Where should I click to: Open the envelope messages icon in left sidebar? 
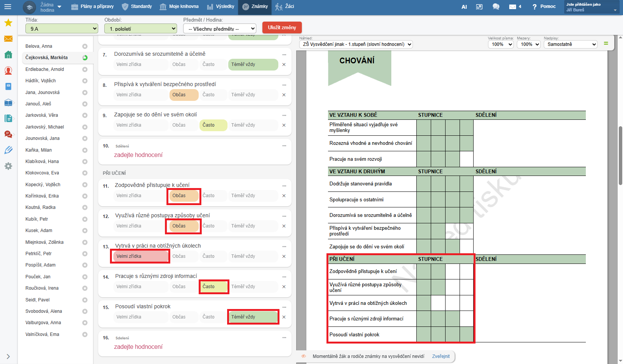tap(8, 39)
